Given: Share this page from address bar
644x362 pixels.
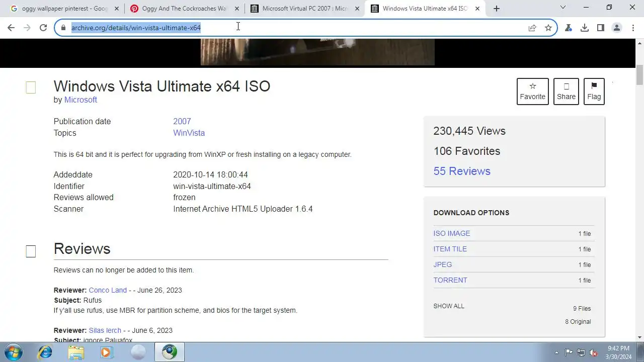Looking at the screenshot, I should coord(532,28).
